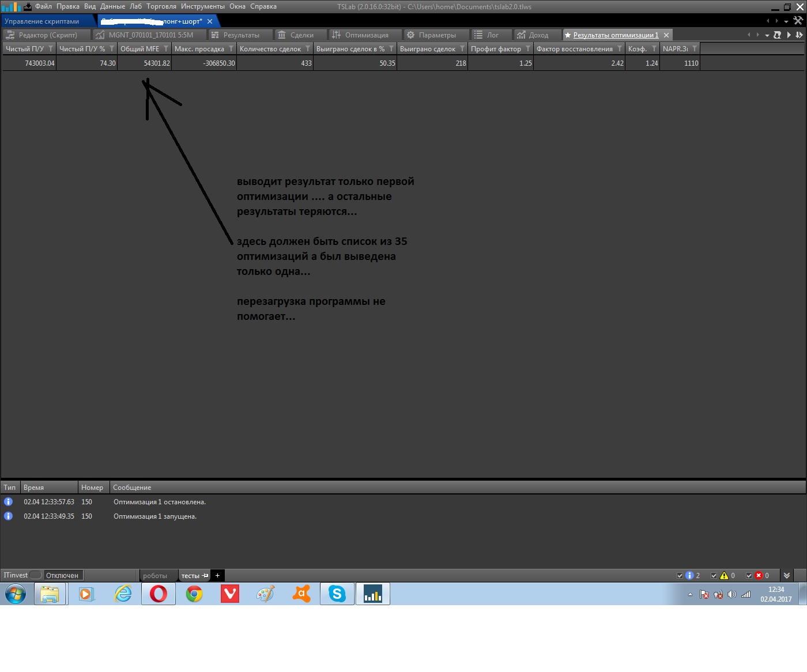Close the Результаты оптимизации 1 tab
This screenshot has width=807, height=672.
tap(666, 35)
